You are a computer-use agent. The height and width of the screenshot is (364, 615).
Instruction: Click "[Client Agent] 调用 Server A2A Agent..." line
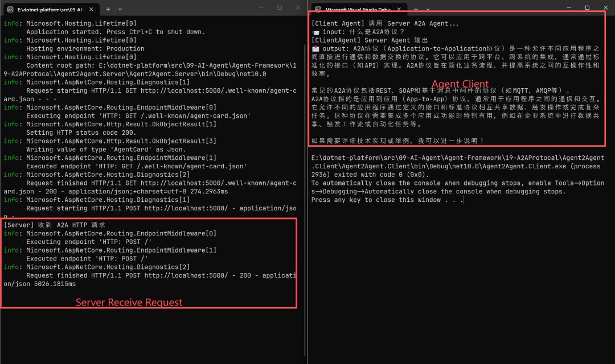coord(385,23)
